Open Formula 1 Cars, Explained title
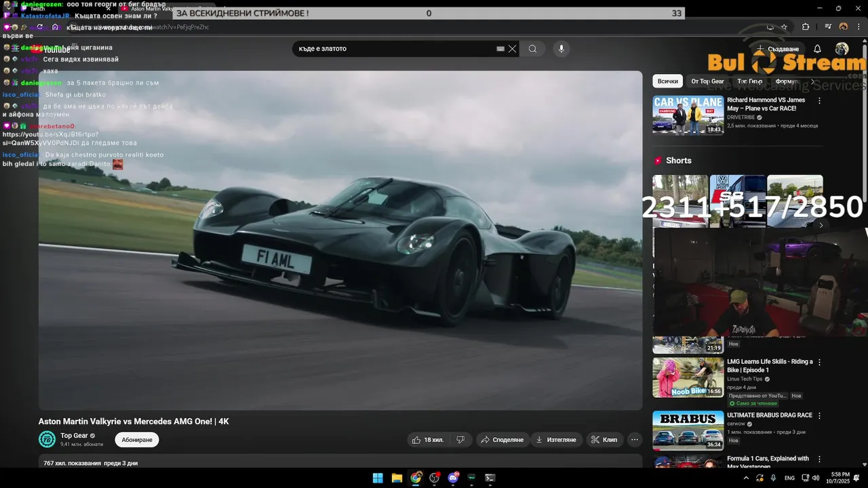This screenshot has width=868, height=488. 768,462
